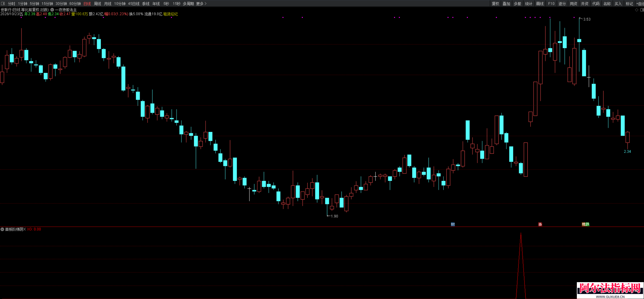Click the 财 marker icon
This screenshot has height=299, width=644.
[x=453, y=224]
